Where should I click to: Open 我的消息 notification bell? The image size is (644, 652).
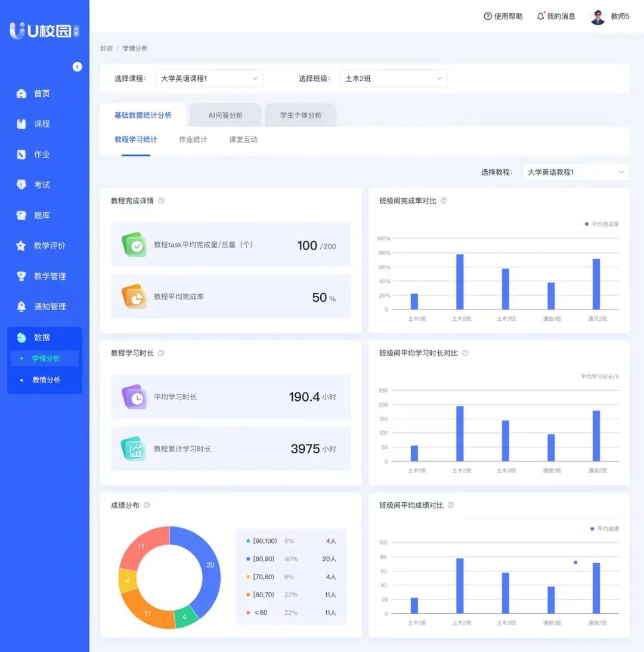click(x=541, y=17)
